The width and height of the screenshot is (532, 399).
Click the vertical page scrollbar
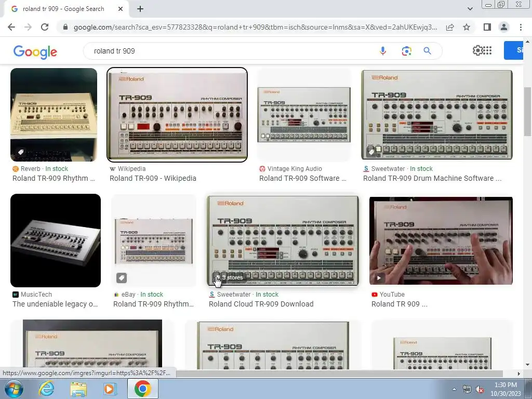(x=527, y=111)
